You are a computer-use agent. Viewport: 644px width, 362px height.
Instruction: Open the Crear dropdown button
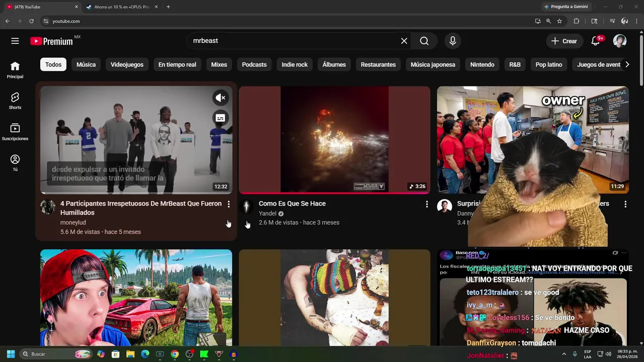tap(564, 41)
